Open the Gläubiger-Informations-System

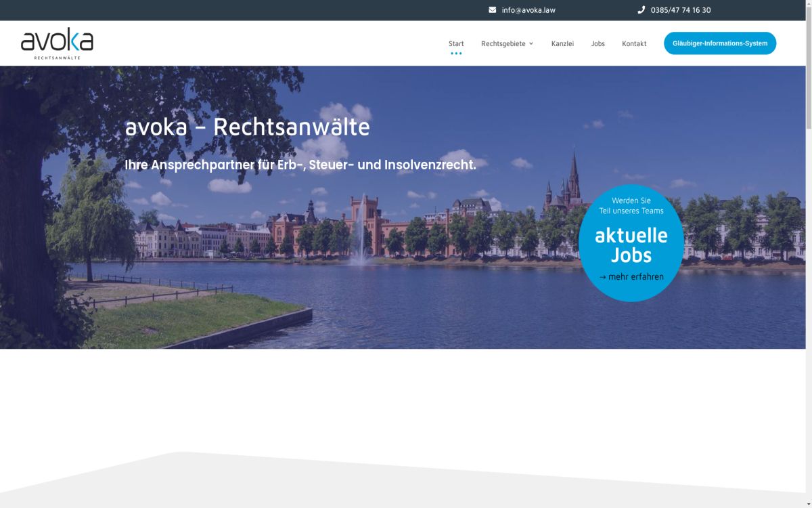(x=719, y=43)
